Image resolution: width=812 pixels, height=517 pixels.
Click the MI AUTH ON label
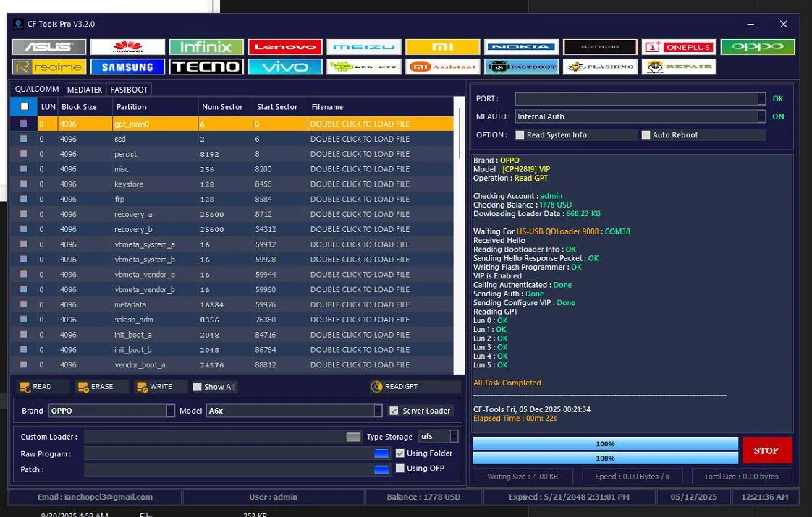(x=778, y=116)
